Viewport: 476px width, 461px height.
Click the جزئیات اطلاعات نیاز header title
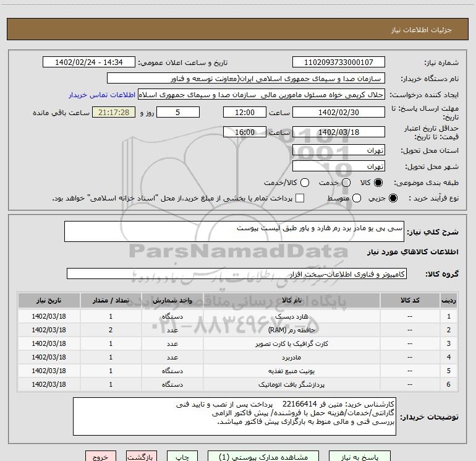click(x=422, y=30)
